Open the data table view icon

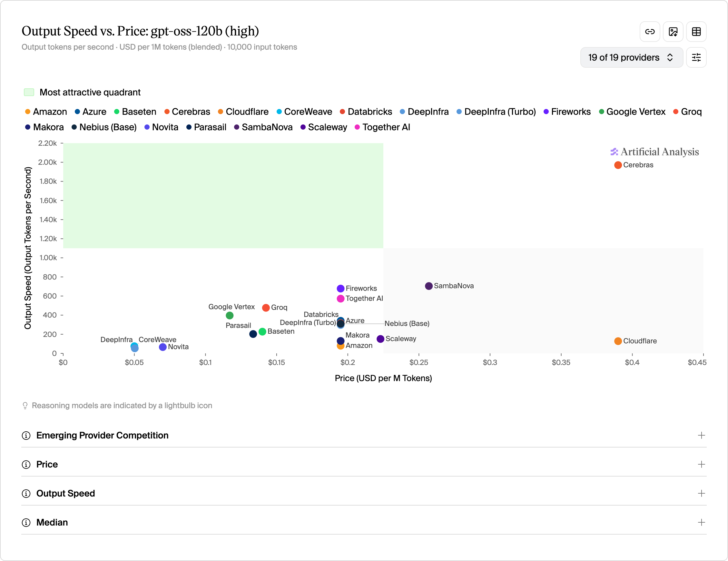pos(696,32)
